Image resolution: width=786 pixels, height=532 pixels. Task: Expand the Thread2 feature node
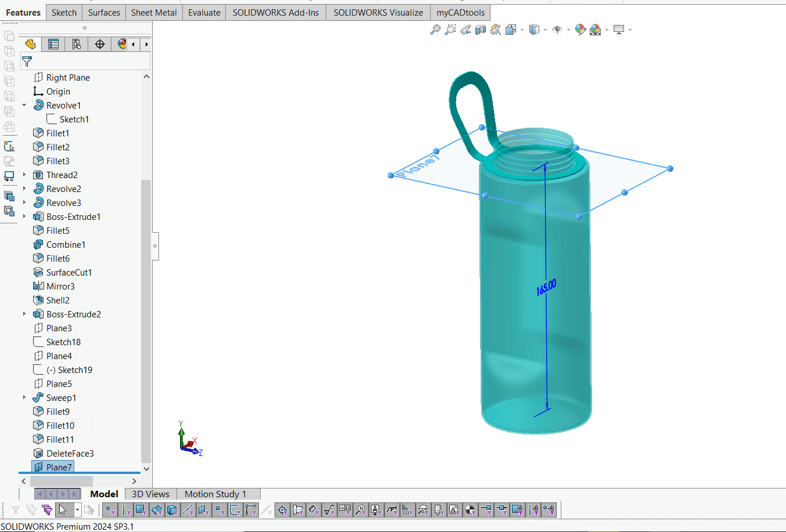tap(23, 175)
